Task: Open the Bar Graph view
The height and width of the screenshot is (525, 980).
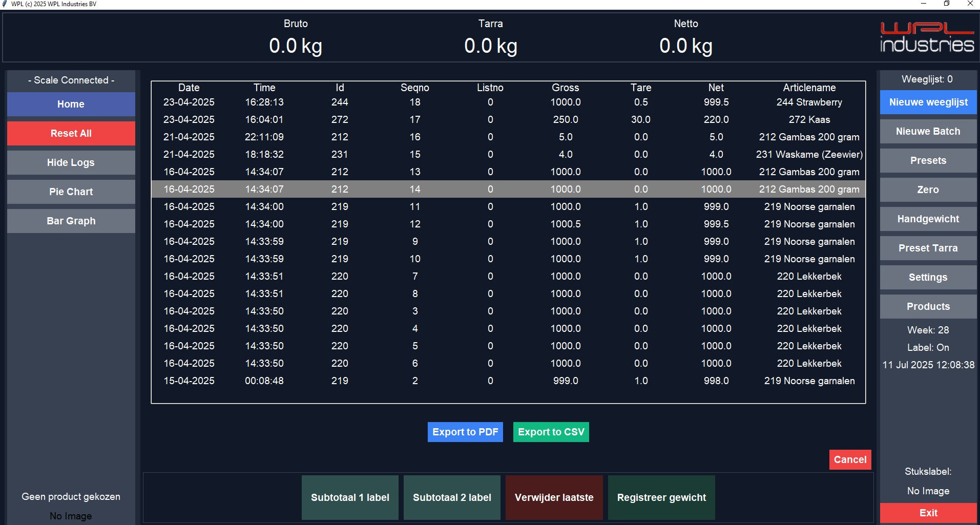Action: 71,221
